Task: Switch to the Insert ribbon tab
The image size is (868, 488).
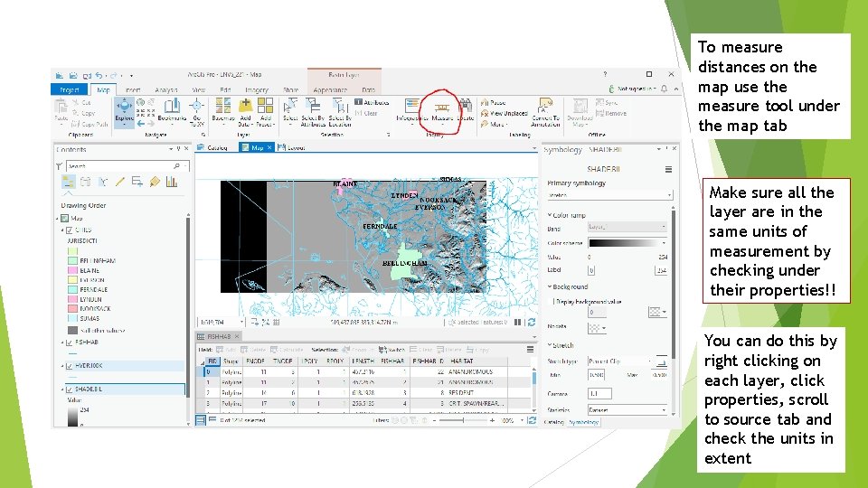Action: point(133,89)
